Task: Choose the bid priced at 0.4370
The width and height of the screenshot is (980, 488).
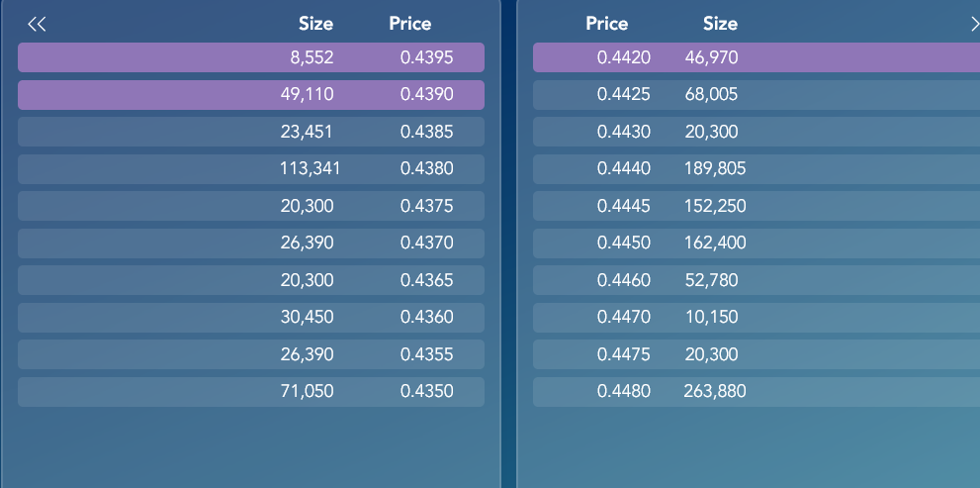Action: pos(251,243)
